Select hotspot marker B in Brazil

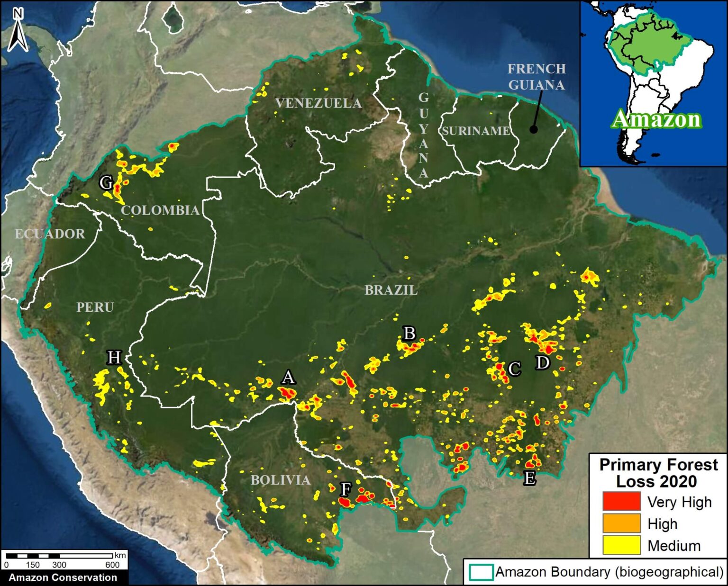(409, 333)
